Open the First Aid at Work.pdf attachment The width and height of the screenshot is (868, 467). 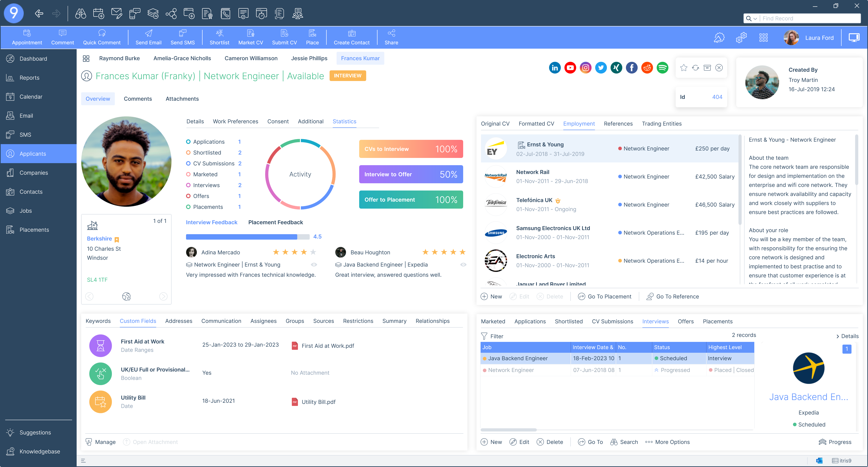pos(323,346)
